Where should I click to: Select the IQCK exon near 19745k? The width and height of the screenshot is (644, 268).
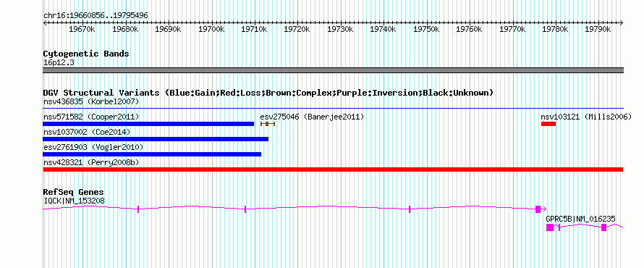(410, 209)
